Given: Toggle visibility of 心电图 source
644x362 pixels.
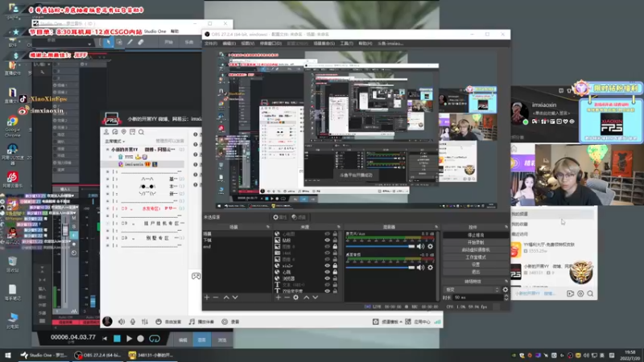Looking at the screenshot, I should (x=328, y=234).
